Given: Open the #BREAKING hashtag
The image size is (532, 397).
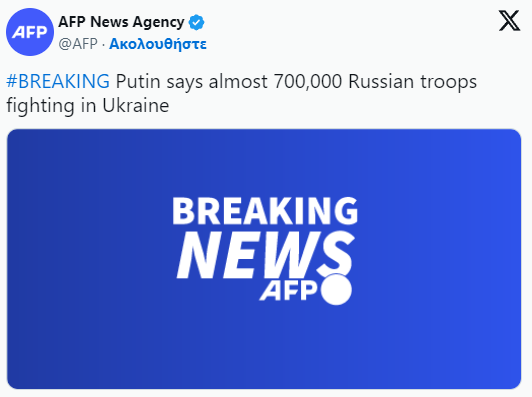Looking at the screenshot, I should coord(58,81).
